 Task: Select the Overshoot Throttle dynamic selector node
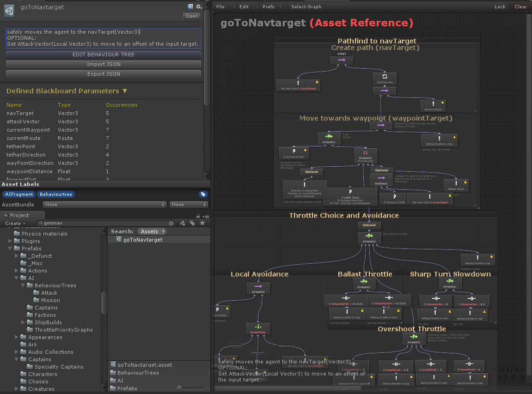point(414,339)
